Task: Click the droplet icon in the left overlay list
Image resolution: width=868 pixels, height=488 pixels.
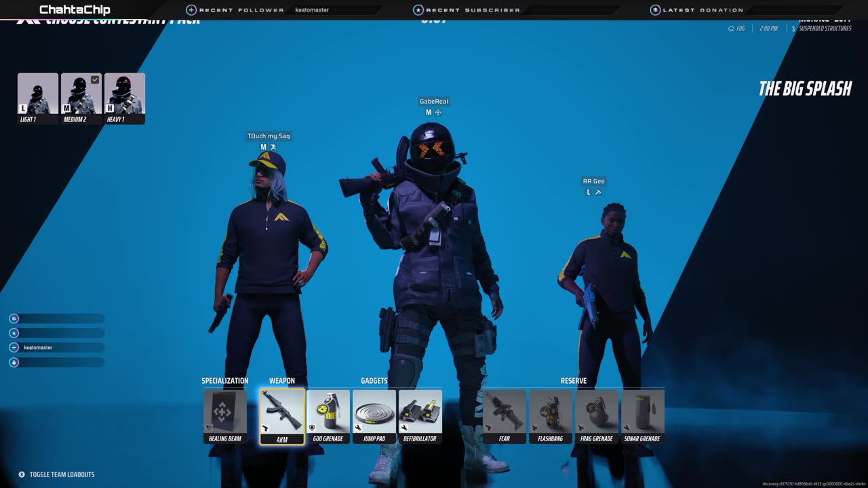Action: pyautogui.click(x=14, y=363)
